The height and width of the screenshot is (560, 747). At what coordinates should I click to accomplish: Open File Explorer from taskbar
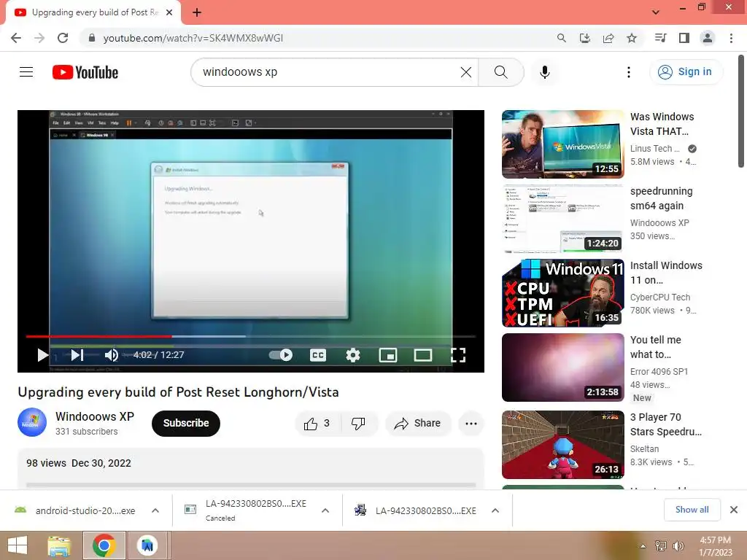click(x=60, y=545)
